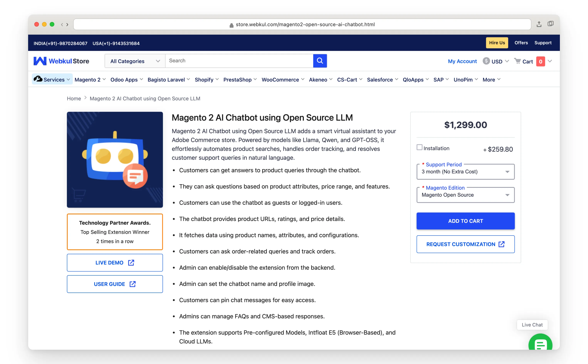Open the Magento Edition dropdown
Viewport: 588px width, 364px height.
(x=465, y=195)
